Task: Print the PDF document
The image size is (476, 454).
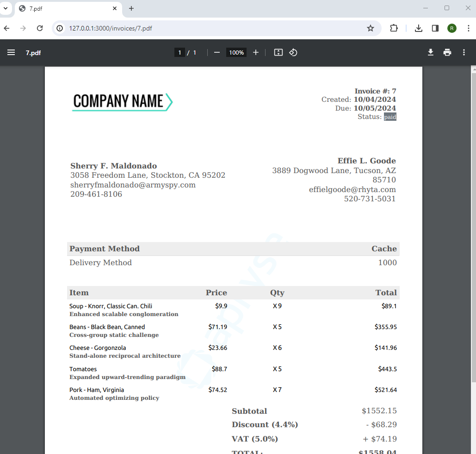Action: point(447,53)
